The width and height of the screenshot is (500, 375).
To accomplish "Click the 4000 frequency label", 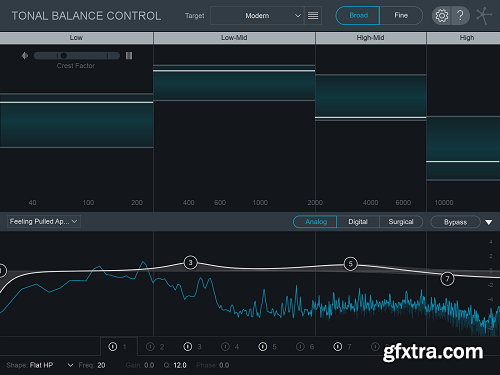I will 370,203.
